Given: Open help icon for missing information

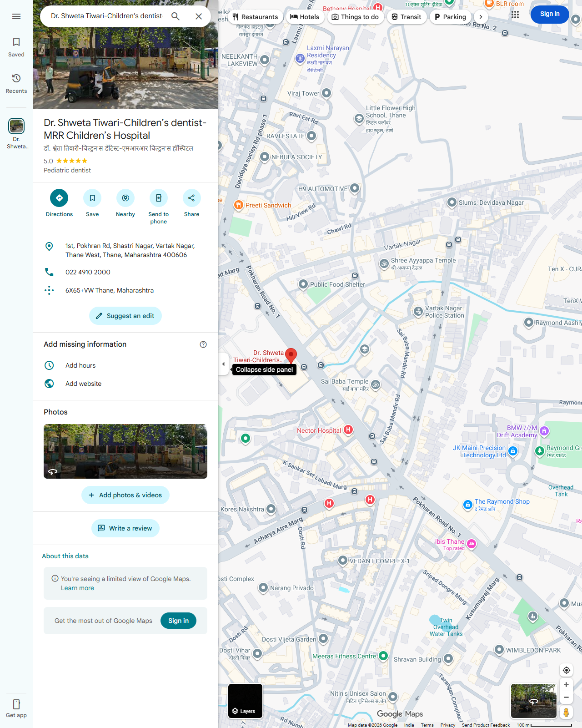Looking at the screenshot, I should point(203,344).
